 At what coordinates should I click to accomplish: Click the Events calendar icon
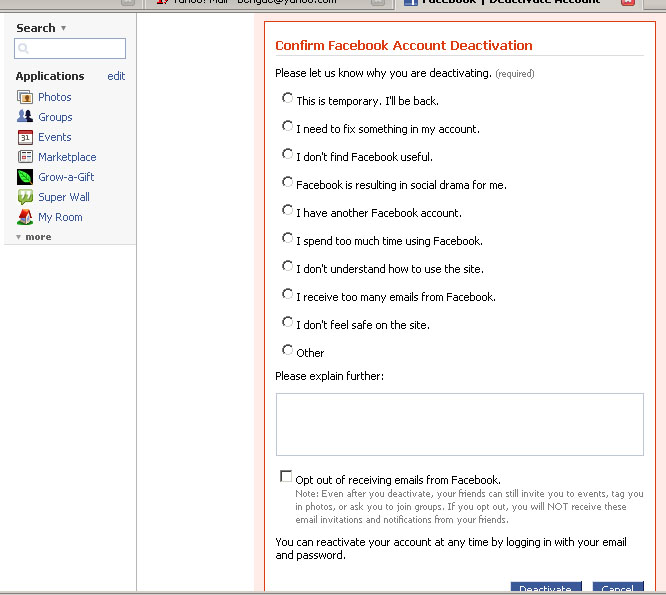tap(25, 137)
